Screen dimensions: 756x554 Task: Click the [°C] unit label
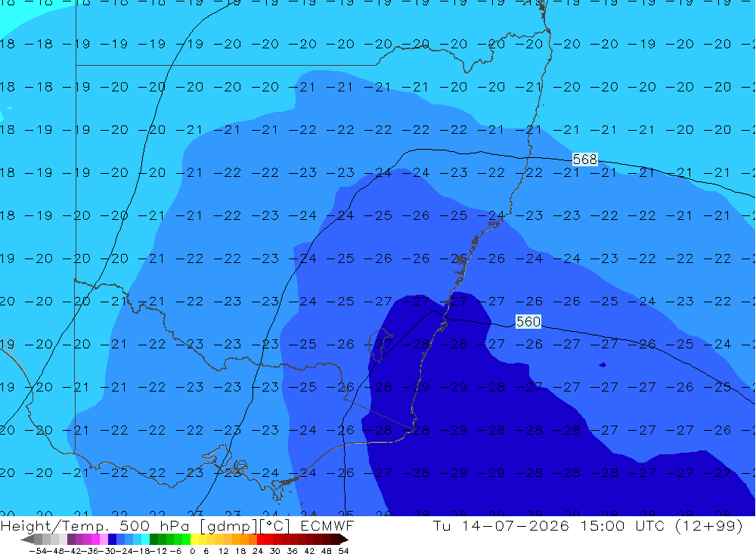pyautogui.click(x=275, y=525)
